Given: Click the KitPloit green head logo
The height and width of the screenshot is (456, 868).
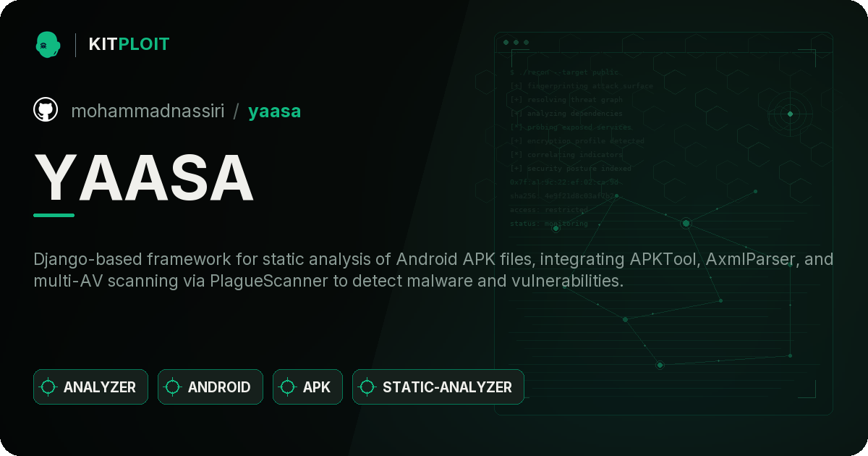Looking at the screenshot, I should (x=48, y=44).
